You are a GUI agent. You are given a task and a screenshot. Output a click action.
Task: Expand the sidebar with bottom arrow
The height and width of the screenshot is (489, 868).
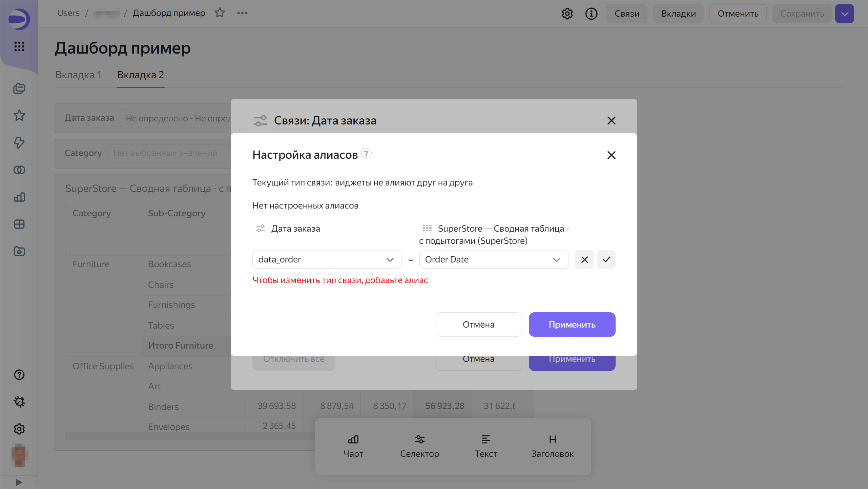19,482
